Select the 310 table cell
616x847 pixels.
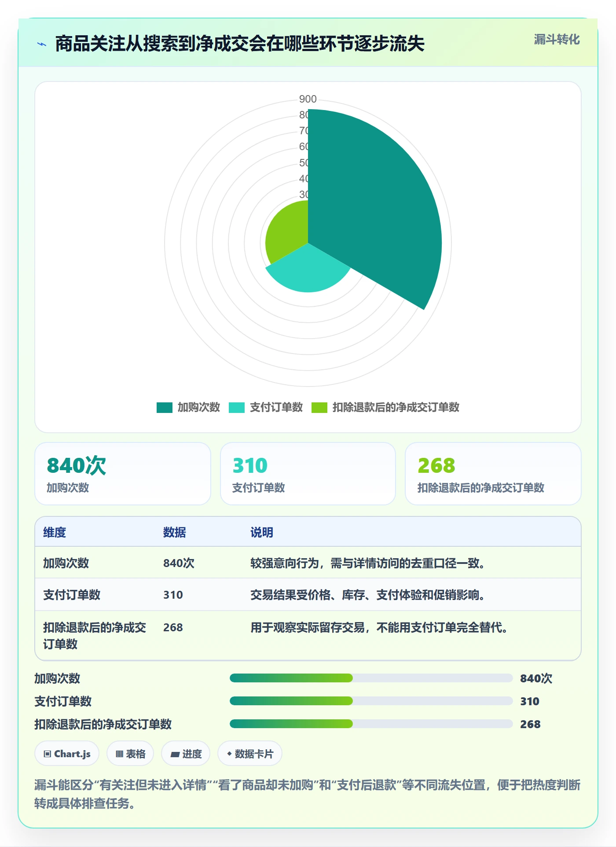[173, 595]
